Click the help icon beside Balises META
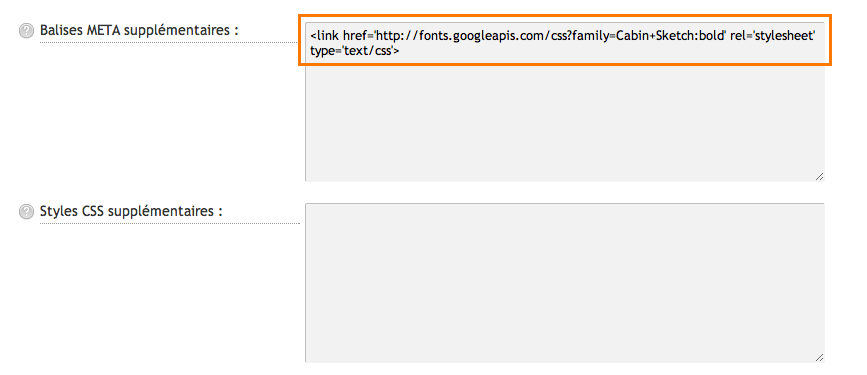The height and width of the screenshot is (375, 867). click(x=26, y=31)
